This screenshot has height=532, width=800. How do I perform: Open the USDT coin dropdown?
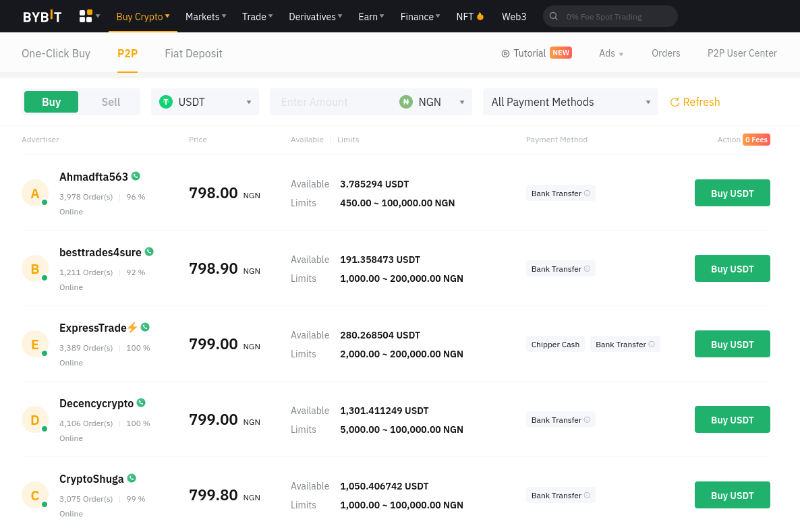pyautogui.click(x=205, y=102)
